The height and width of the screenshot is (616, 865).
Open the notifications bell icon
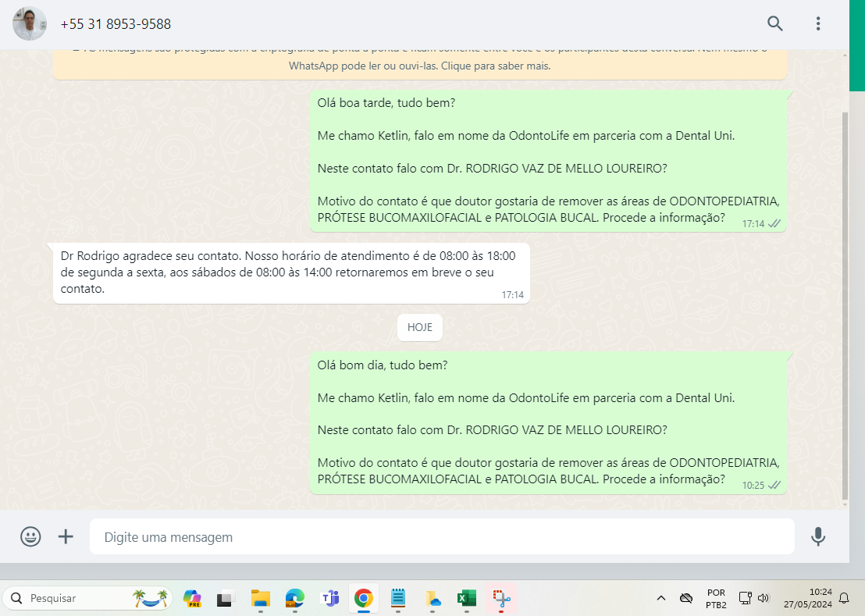(x=844, y=598)
